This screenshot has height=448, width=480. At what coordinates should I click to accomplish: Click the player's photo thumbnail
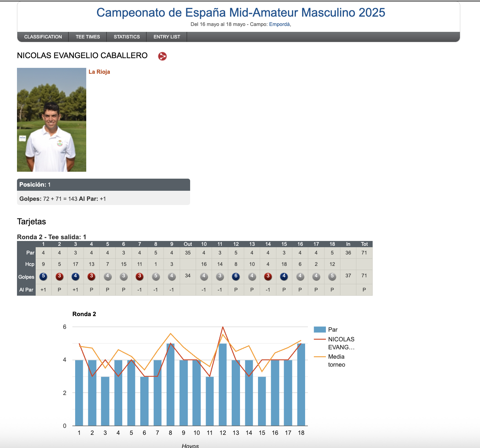pos(52,120)
